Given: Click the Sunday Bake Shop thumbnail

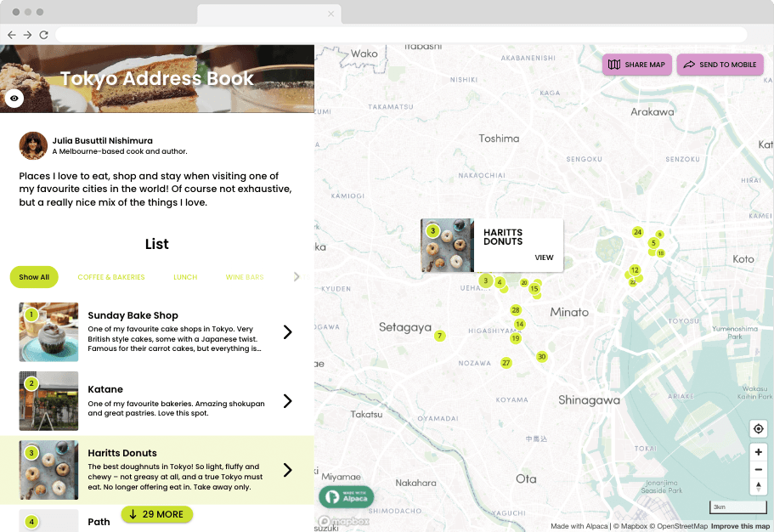Looking at the screenshot, I should (x=49, y=332).
